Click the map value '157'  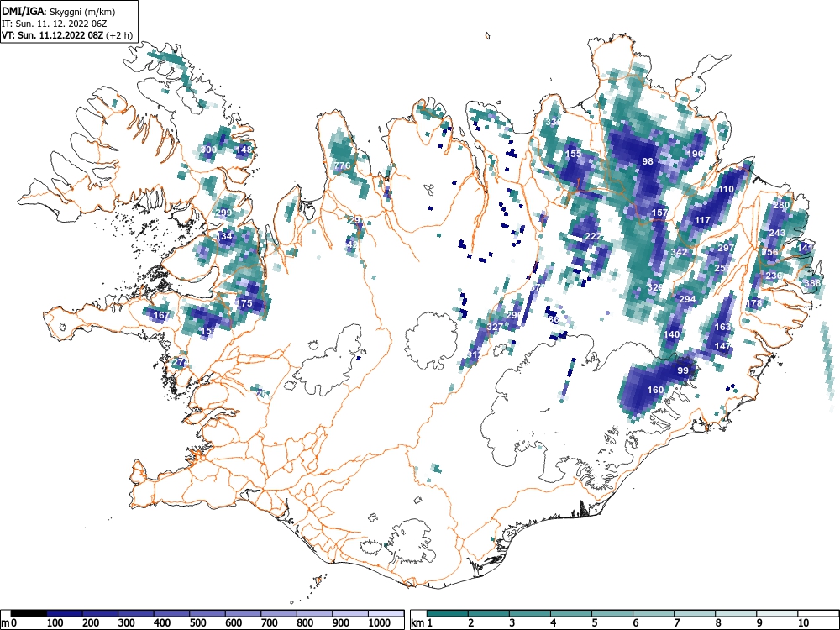click(x=660, y=213)
